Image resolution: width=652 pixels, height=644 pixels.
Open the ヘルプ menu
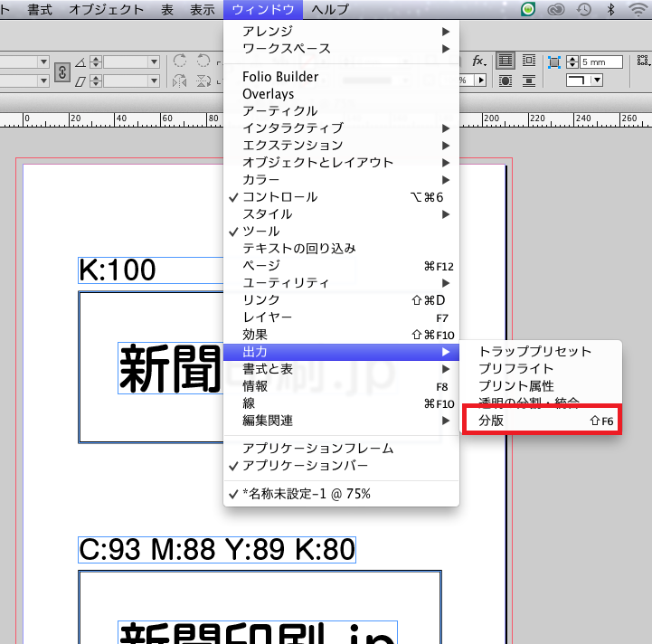click(330, 10)
